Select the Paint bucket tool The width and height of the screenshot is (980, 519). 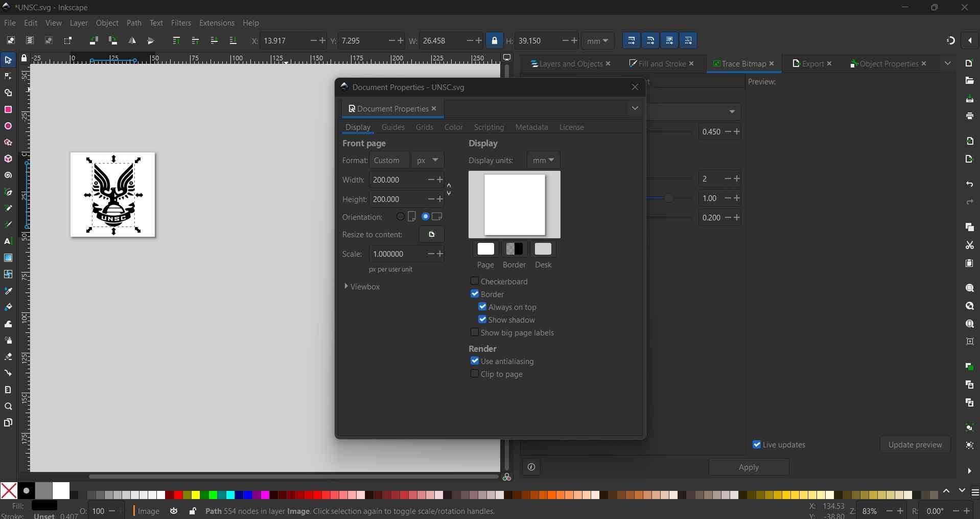coord(8,307)
